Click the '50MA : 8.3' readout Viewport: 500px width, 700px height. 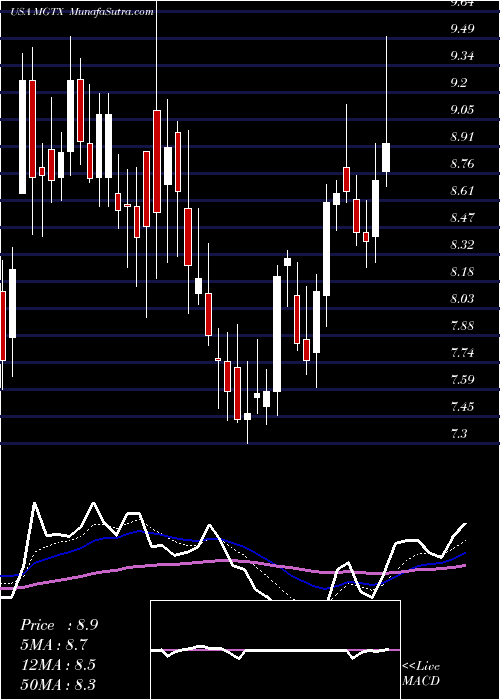point(58,684)
